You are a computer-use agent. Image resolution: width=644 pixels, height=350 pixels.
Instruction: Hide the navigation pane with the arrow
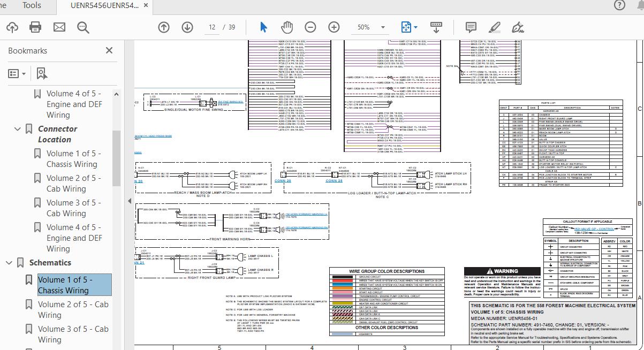(x=129, y=201)
